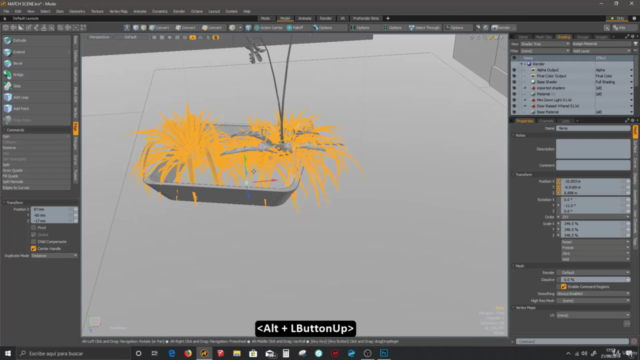Open Microsoft Edge from the taskbar
This screenshot has width=640, height=360.
[x=171, y=353]
